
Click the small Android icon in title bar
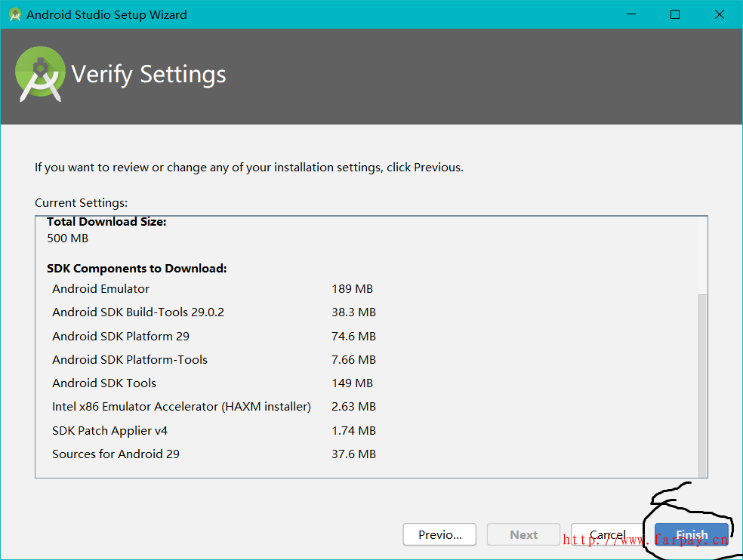pyautogui.click(x=15, y=14)
